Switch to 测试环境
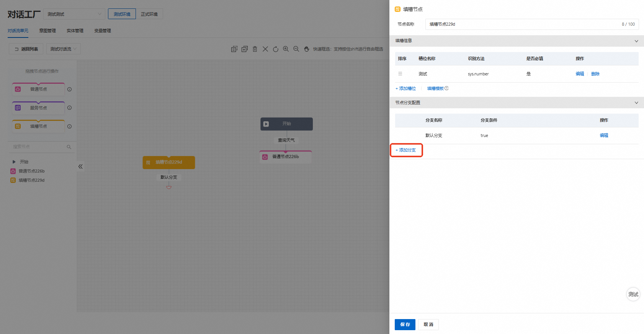This screenshot has height=334, width=644. [122, 14]
